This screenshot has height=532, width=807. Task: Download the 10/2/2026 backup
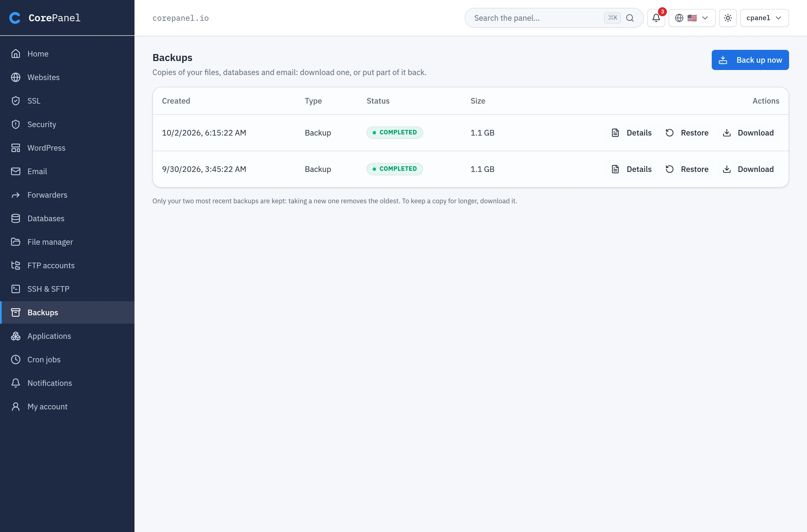[748, 133]
